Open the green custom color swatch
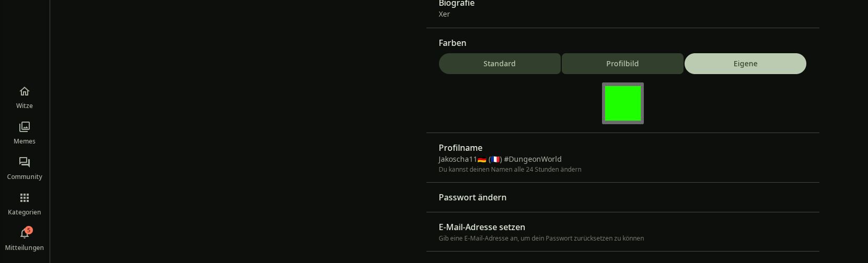The height and width of the screenshot is (263, 868). tap(622, 103)
